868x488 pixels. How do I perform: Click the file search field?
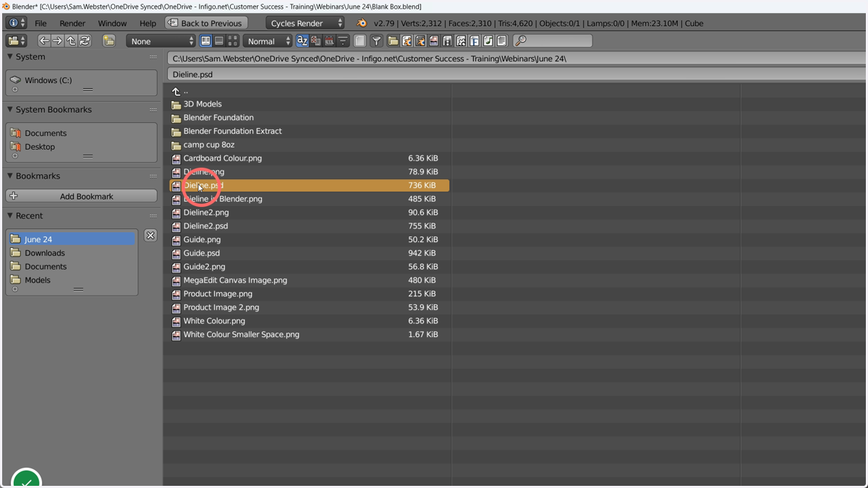(553, 41)
